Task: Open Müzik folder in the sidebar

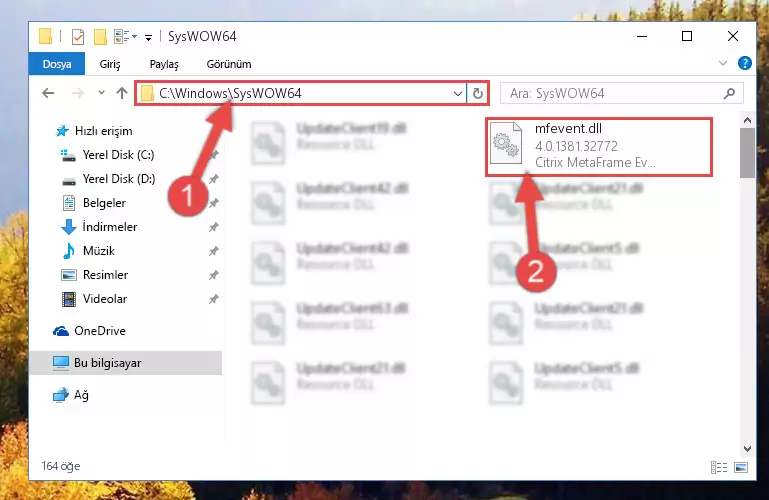Action: [x=99, y=251]
